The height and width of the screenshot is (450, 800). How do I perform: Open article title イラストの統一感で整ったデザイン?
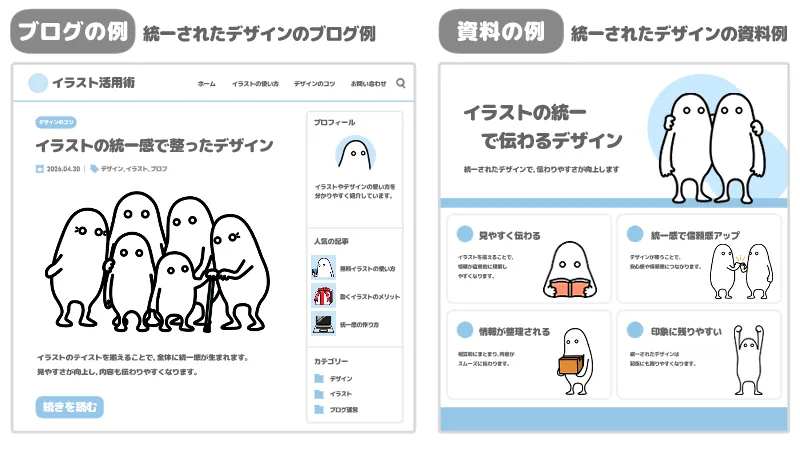[x=155, y=146]
